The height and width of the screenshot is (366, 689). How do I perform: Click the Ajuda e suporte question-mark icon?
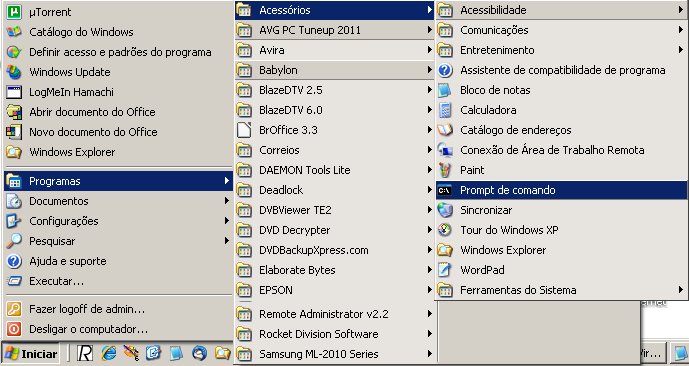pos(14,261)
